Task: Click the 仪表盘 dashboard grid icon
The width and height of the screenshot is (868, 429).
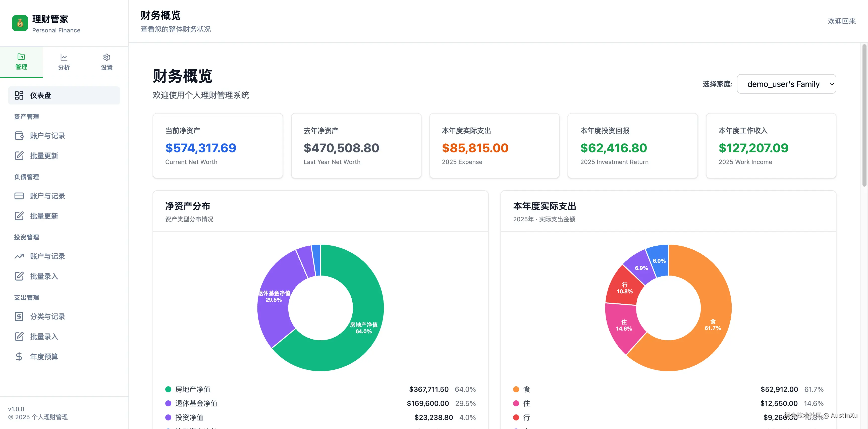Action: [x=19, y=95]
